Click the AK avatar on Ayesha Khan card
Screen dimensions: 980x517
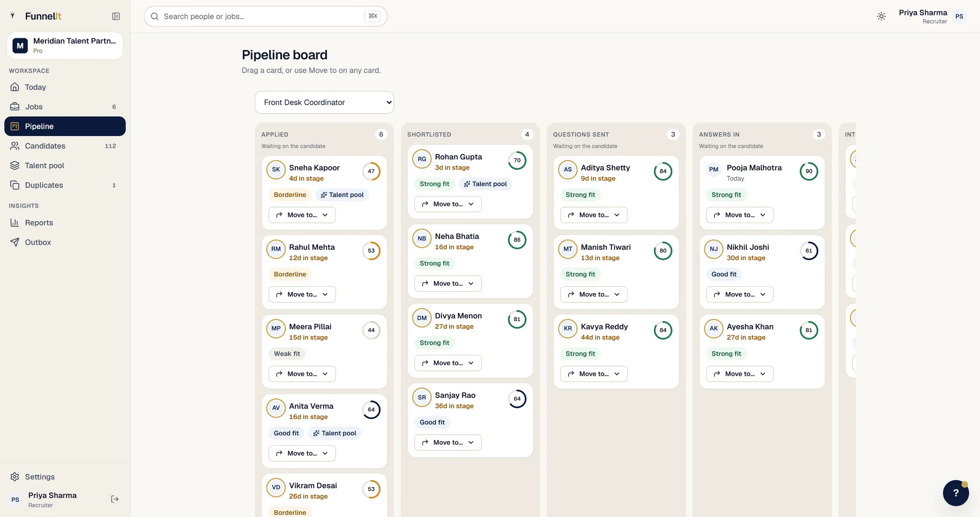pyautogui.click(x=714, y=329)
